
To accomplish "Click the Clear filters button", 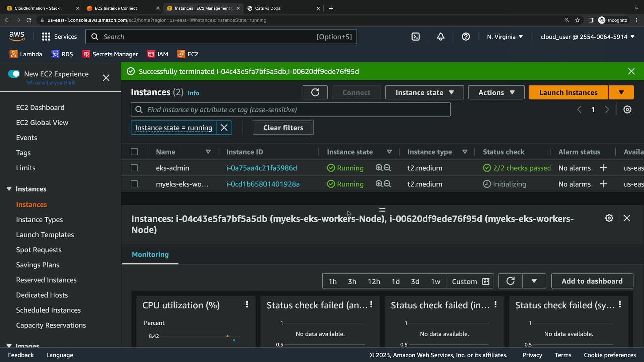I will tap(283, 128).
